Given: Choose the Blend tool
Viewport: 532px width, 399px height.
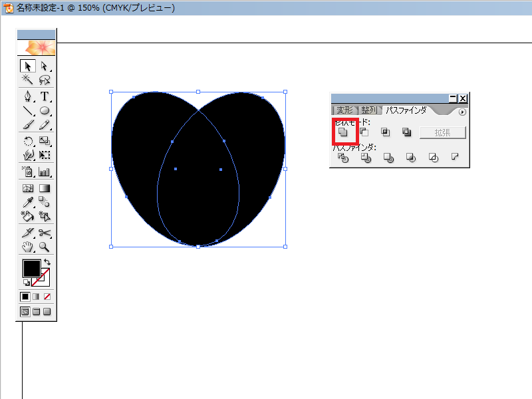Looking at the screenshot, I should [x=44, y=202].
